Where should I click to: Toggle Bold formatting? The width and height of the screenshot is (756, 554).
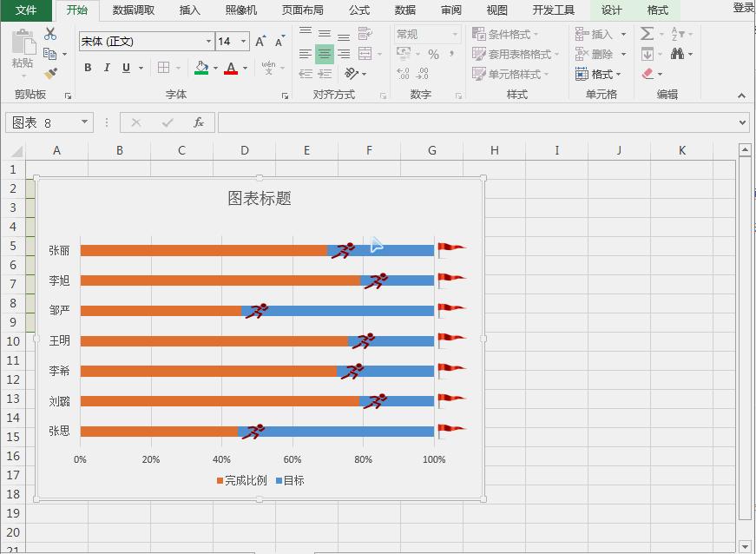point(88,68)
